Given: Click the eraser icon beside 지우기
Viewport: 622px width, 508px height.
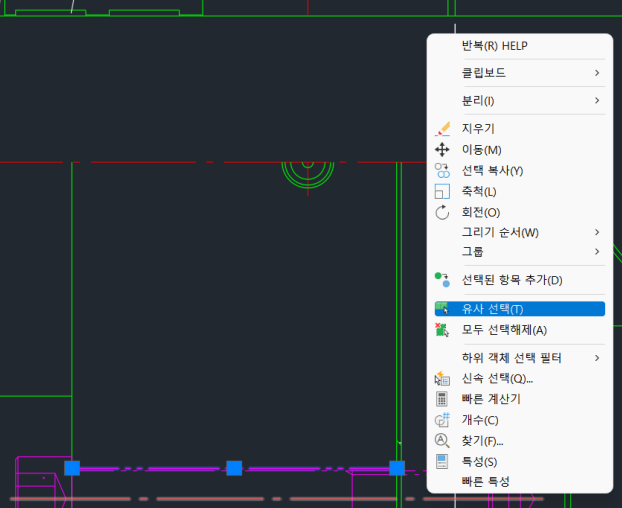Looking at the screenshot, I should pos(442,129).
